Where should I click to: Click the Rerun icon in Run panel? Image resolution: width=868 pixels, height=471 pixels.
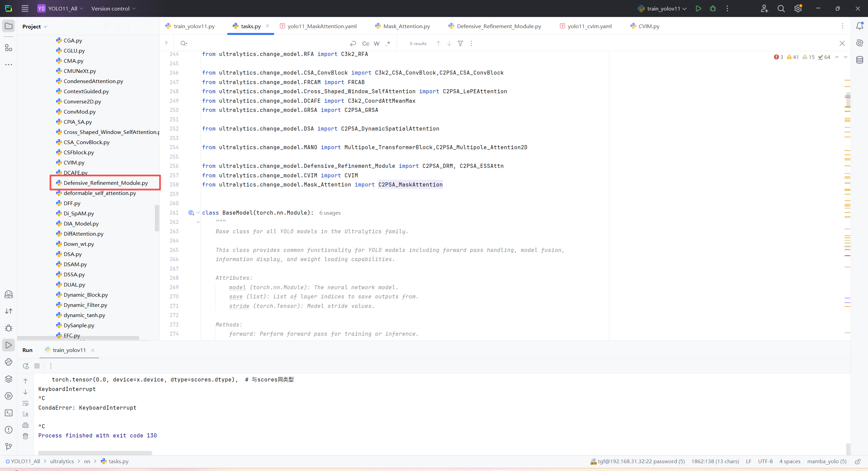pos(25,366)
